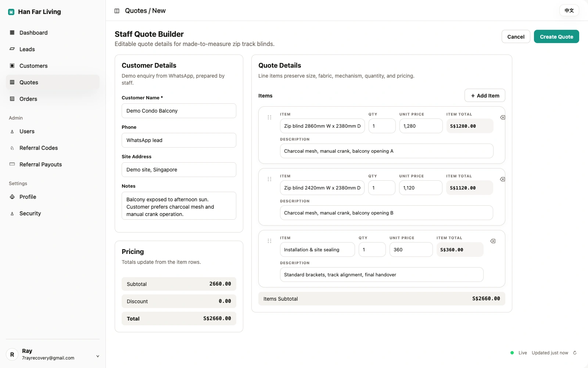Click the Customer Name input field

179,111
